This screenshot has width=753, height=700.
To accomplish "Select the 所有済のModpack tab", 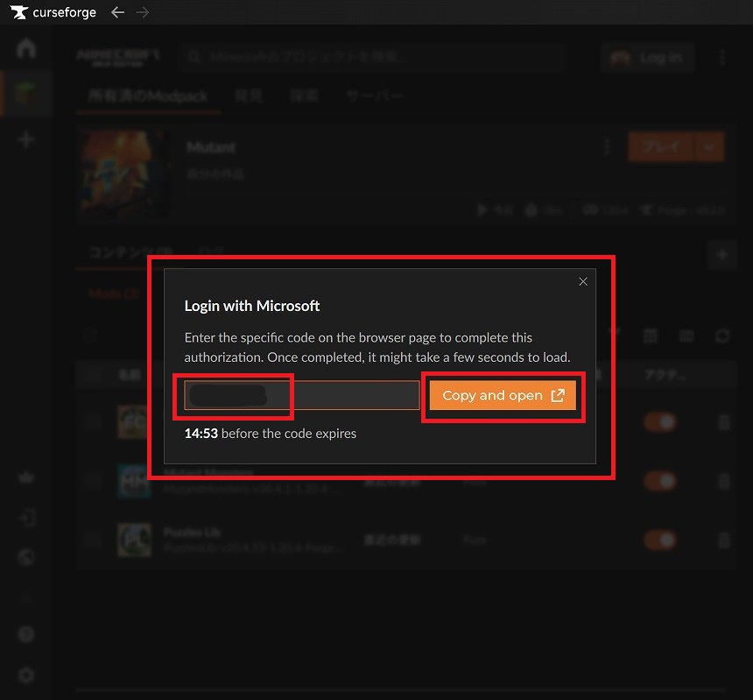I will click(148, 95).
